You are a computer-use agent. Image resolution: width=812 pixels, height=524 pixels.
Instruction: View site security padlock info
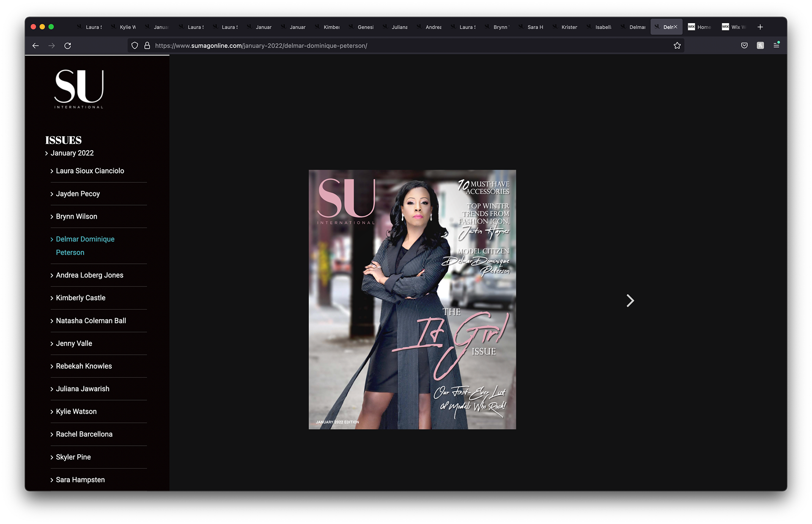point(147,46)
